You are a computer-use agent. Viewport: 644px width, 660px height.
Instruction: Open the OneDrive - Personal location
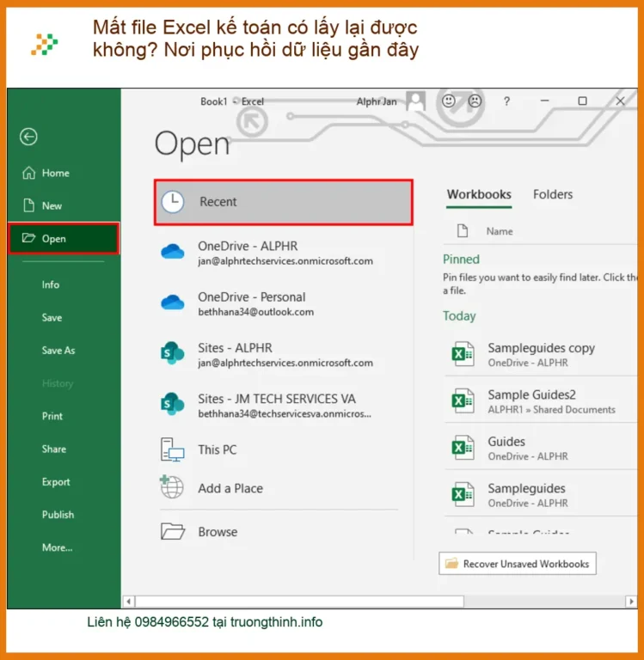[x=283, y=304]
